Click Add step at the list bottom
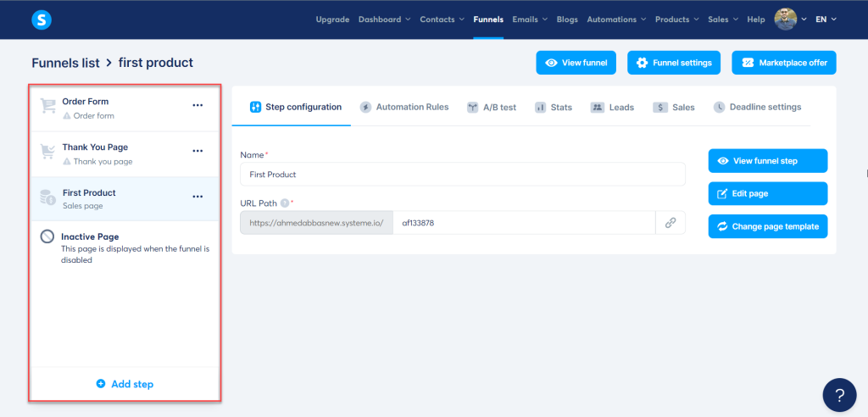The image size is (868, 417). coord(125,384)
